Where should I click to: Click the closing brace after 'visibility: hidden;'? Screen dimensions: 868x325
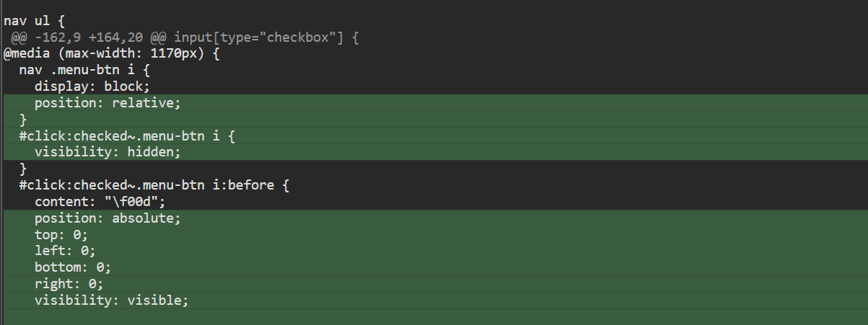tap(23, 169)
